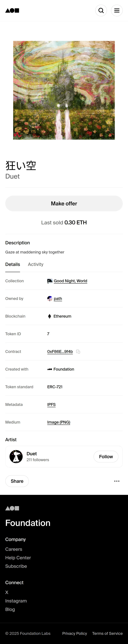Open the three-dots more options menu
Image resolution: width=128 pixels, height=644 pixels.
click(x=117, y=481)
